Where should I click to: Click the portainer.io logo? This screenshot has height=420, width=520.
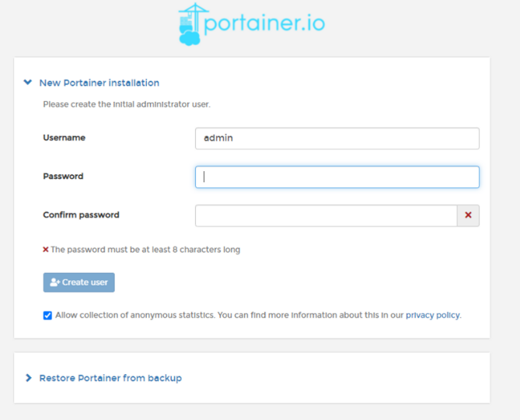pos(252,24)
